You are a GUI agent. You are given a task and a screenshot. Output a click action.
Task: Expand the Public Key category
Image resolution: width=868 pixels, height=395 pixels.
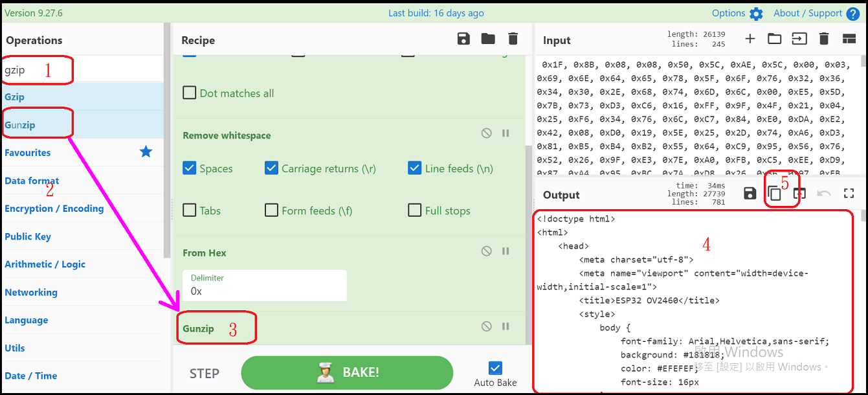[83, 236]
